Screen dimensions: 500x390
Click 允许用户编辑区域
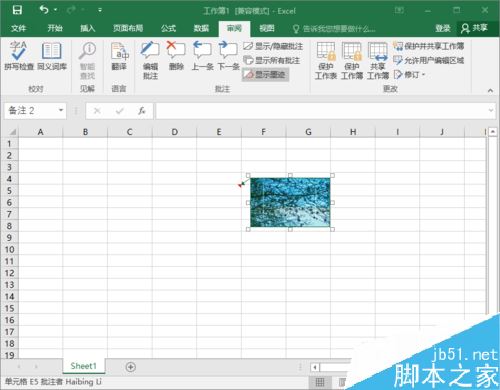[x=429, y=60]
